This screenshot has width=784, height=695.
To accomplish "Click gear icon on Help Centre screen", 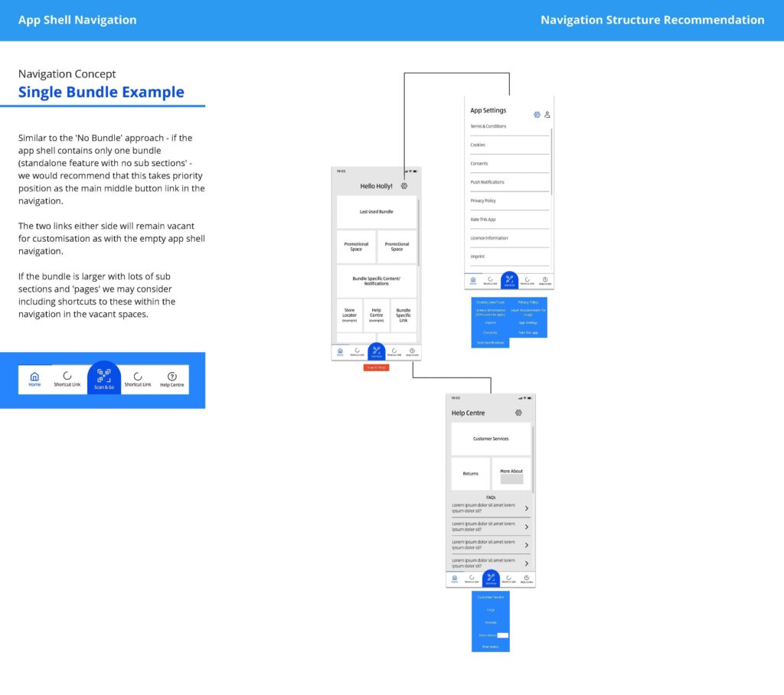I will (518, 413).
